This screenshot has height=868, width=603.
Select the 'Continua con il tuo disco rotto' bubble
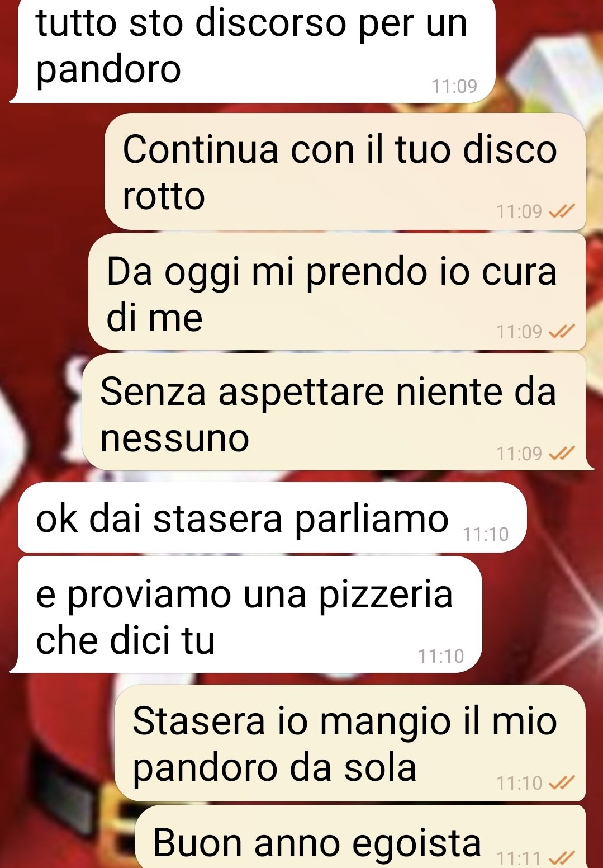point(345,172)
